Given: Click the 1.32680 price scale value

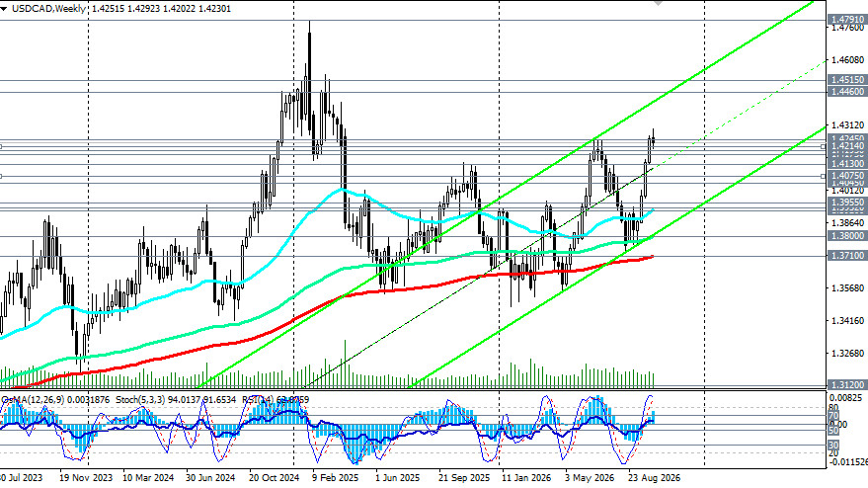Looking at the screenshot, I should (847, 353).
